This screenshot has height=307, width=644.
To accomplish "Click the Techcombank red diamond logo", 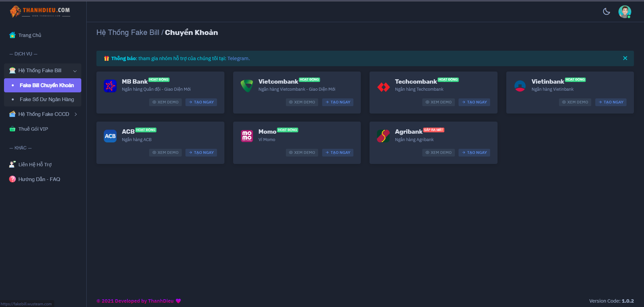I will [383, 87].
